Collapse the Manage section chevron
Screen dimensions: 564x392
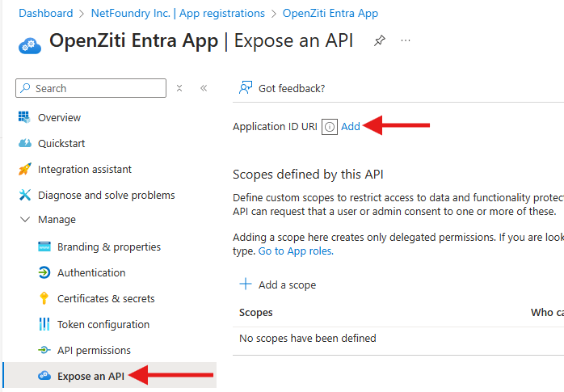click(23, 220)
